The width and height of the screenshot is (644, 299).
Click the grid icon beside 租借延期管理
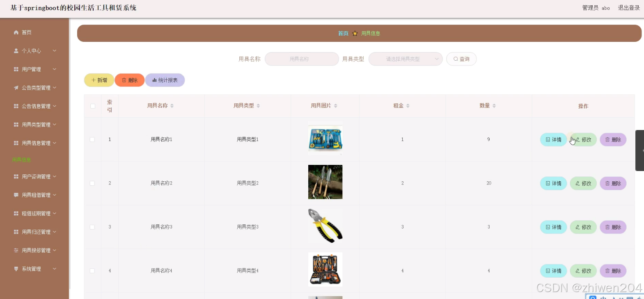[16, 214]
